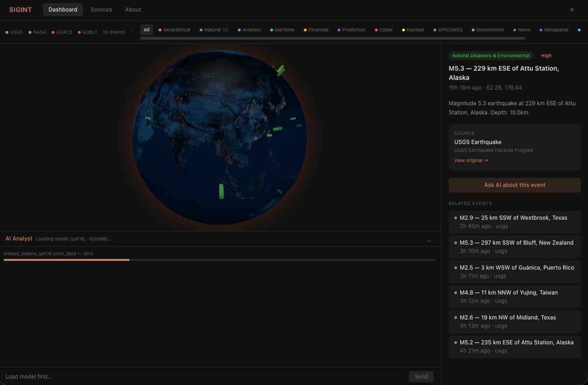
Task: Click the GDELT source status
Action: click(87, 32)
